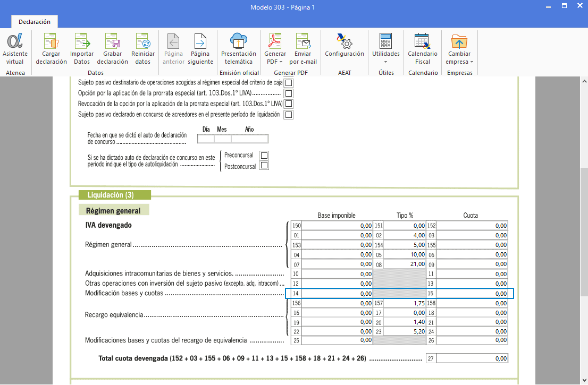
Task: Save with Grabar declaración
Action: tap(113, 49)
